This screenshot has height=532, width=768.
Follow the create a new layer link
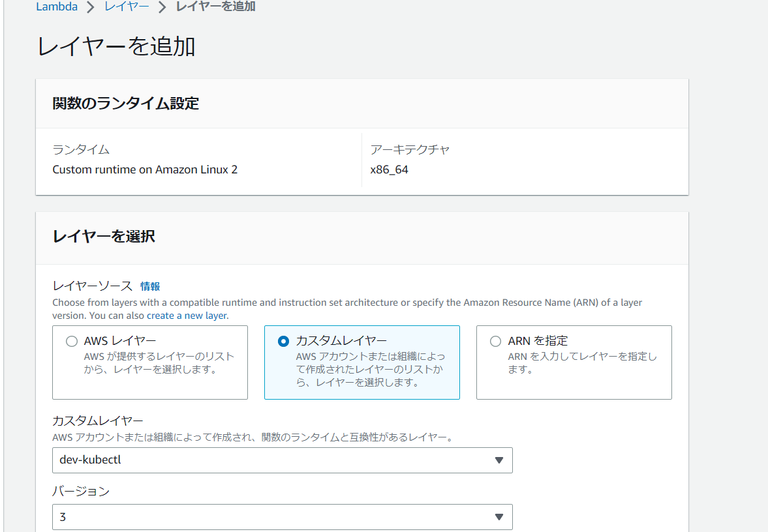tap(187, 316)
